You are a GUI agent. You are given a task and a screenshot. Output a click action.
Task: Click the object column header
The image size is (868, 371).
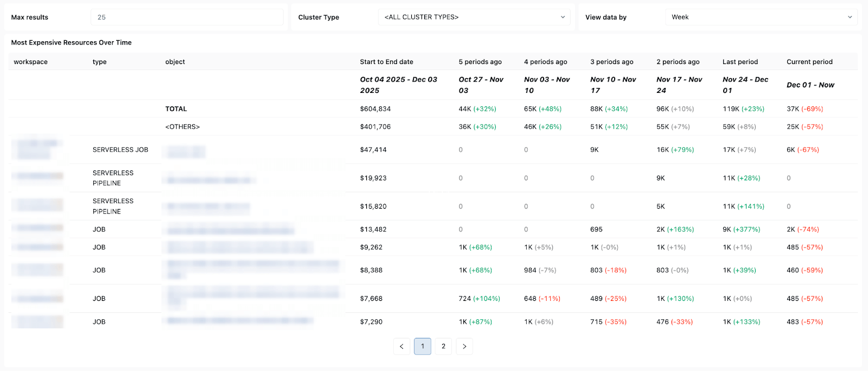(x=175, y=62)
